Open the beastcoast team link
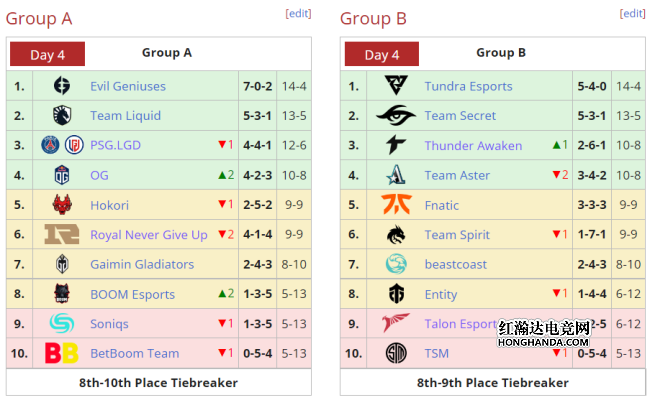The height and width of the screenshot is (400, 650). (456, 264)
